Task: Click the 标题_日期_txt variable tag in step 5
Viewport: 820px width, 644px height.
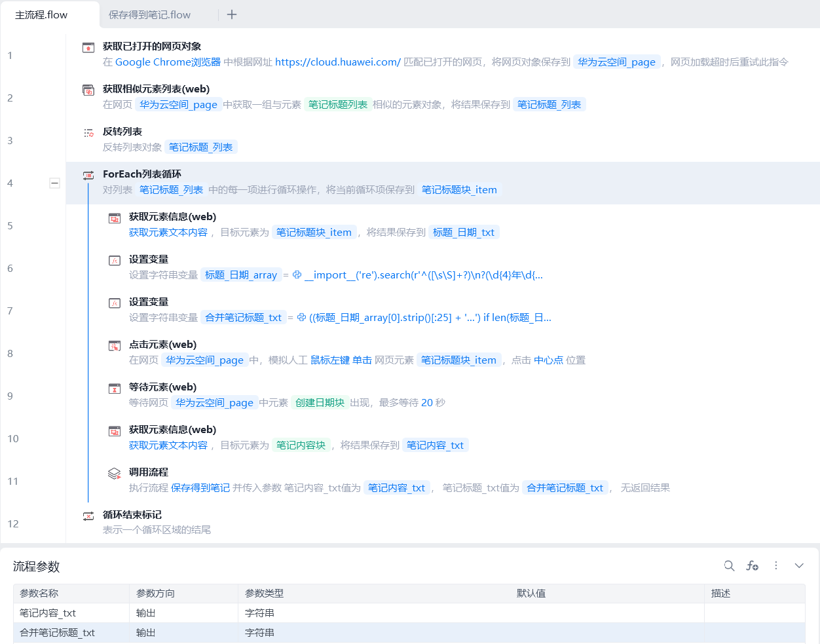Action: click(x=464, y=232)
